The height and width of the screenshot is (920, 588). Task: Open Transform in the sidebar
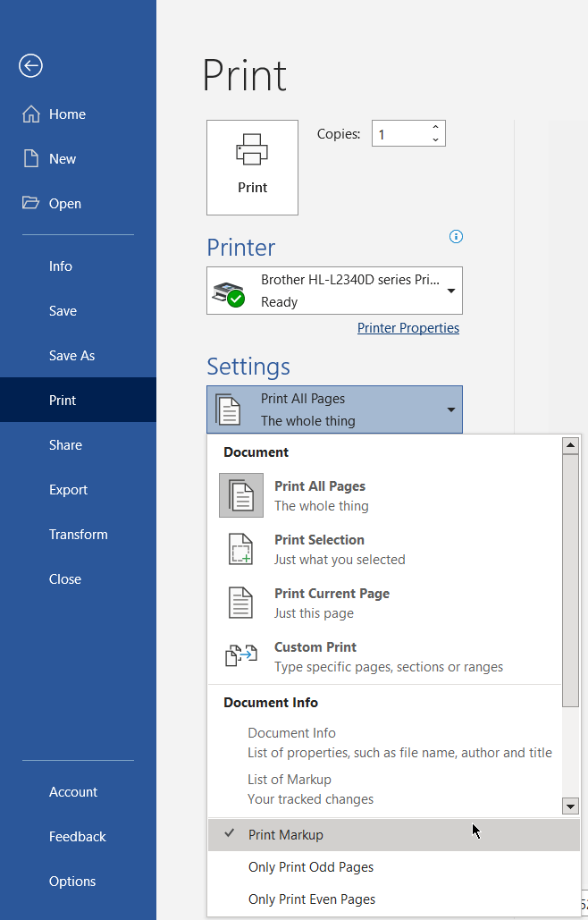[78, 534]
